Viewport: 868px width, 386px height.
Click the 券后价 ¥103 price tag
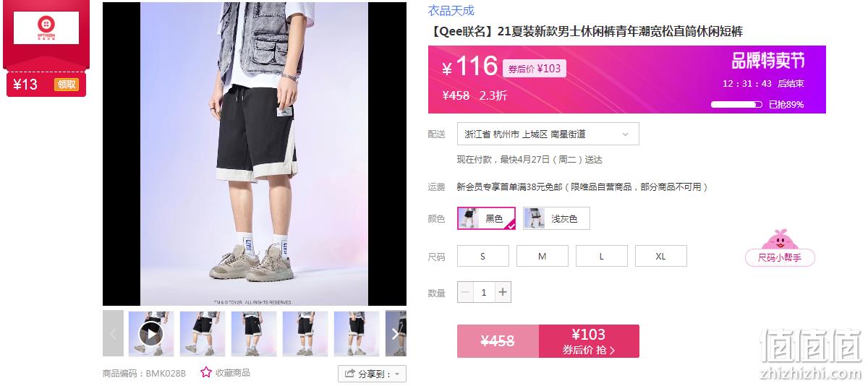pyautogui.click(x=535, y=69)
